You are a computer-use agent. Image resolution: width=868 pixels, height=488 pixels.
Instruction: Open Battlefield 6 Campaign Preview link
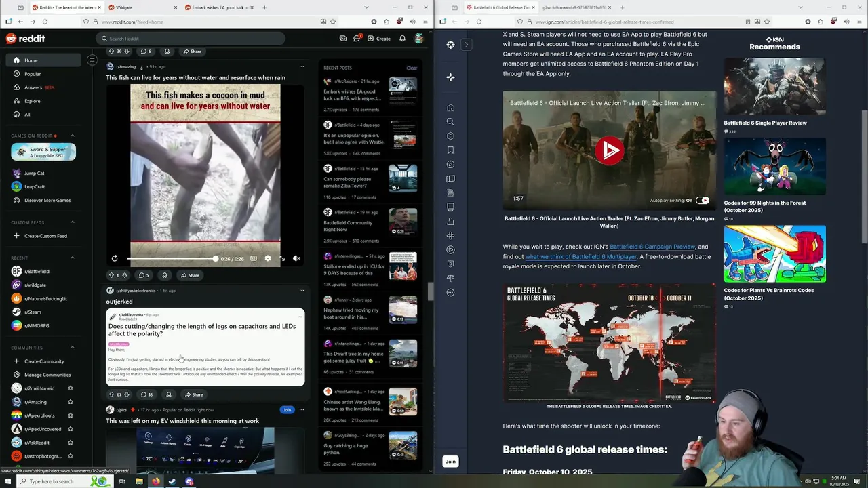point(652,247)
